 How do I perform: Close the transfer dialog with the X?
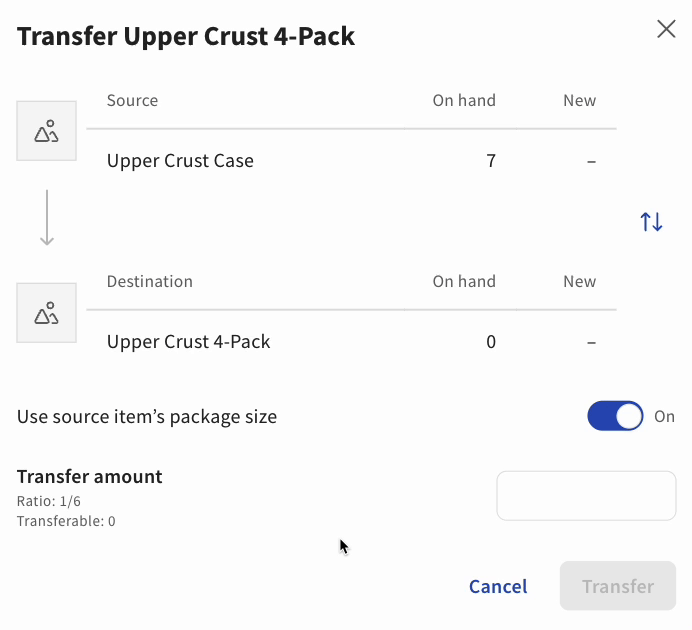[x=666, y=29]
